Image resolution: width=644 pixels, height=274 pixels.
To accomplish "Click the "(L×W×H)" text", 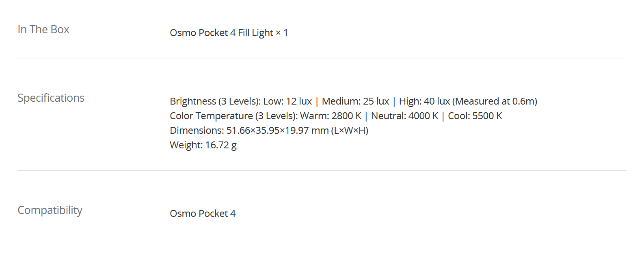I will [x=350, y=131].
